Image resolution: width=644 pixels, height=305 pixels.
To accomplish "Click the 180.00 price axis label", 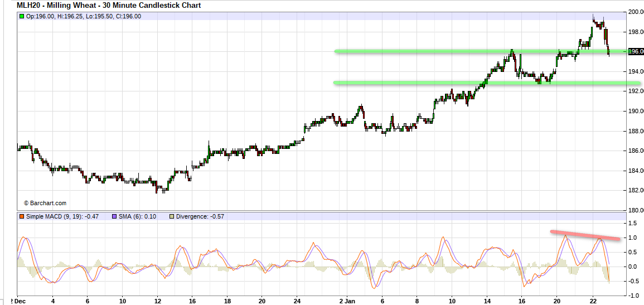I will pos(636,210).
